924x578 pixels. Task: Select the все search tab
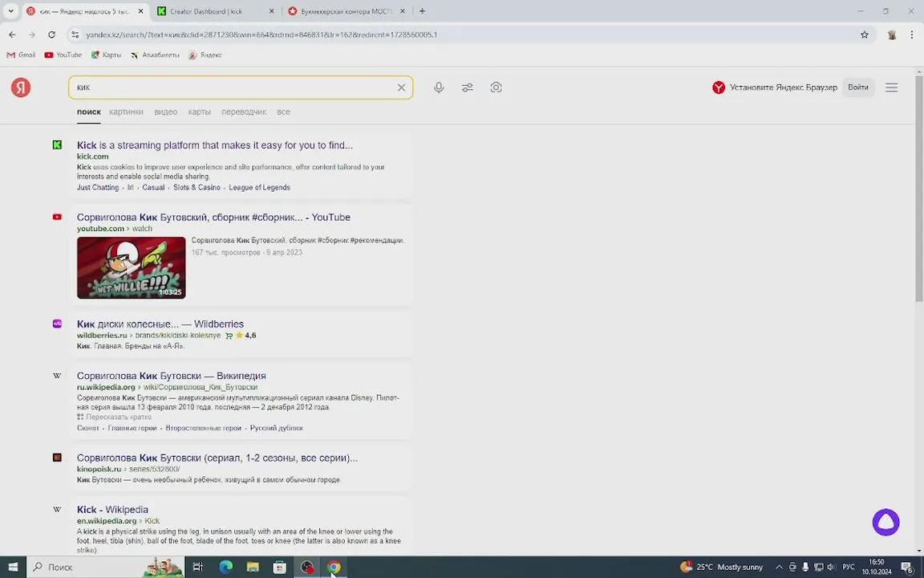coord(283,112)
